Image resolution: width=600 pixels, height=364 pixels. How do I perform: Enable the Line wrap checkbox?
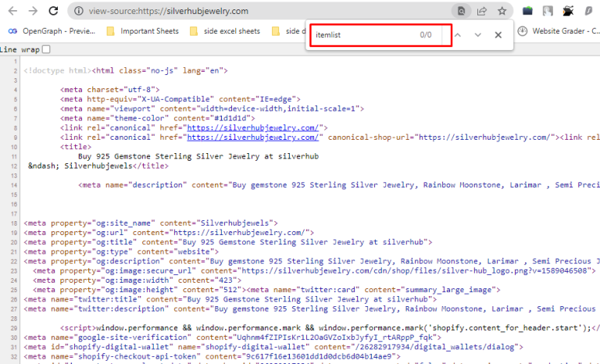click(x=46, y=49)
